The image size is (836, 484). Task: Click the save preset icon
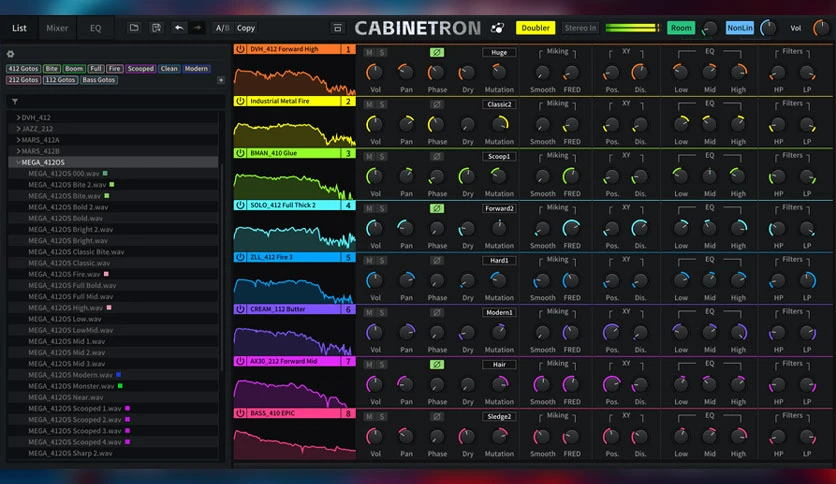tap(156, 28)
